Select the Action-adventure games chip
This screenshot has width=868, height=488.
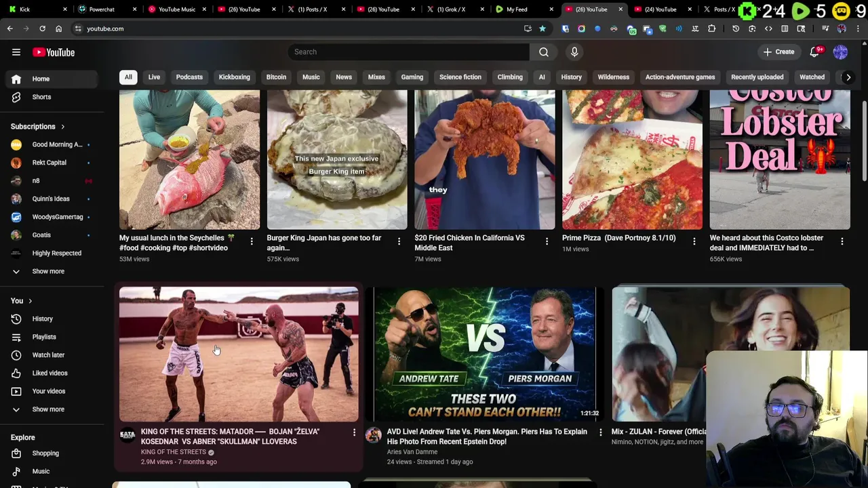(x=680, y=77)
